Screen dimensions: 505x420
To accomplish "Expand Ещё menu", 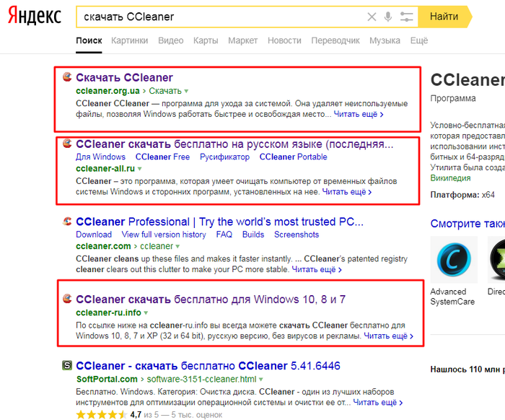I will (x=419, y=40).
